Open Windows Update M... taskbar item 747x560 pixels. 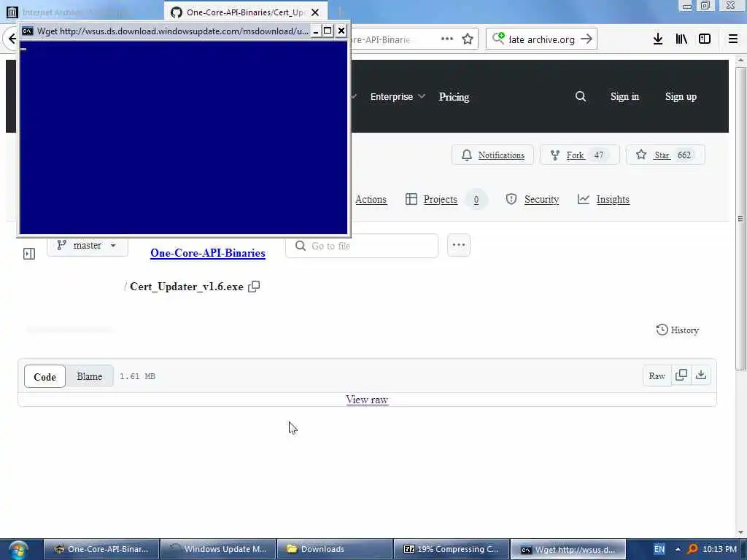[x=218, y=549]
